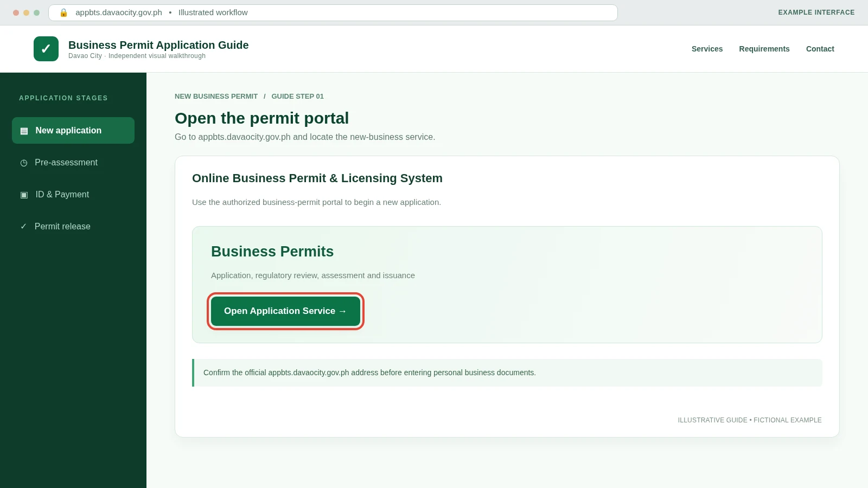Click ILLUSTRATIVE GUIDE footer text
The image size is (868, 488).
750,420
